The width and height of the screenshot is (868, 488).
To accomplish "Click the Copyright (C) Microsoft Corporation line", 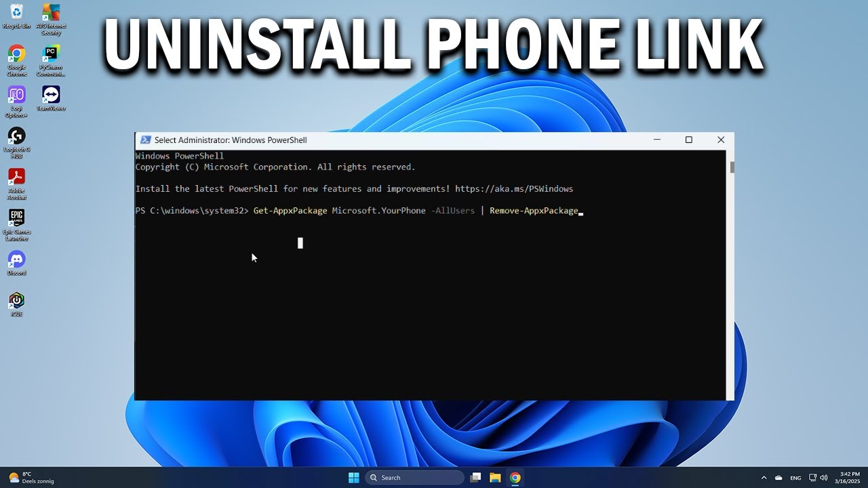I will (275, 167).
